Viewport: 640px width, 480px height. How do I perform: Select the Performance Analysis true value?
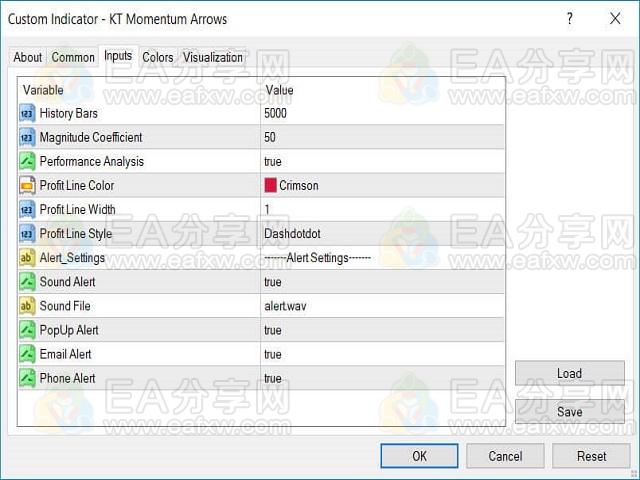[273, 162]
